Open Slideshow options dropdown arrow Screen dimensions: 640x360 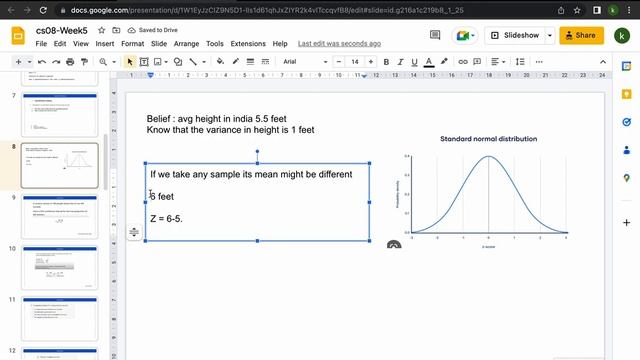pyautogui.click(x=550, y=36)
